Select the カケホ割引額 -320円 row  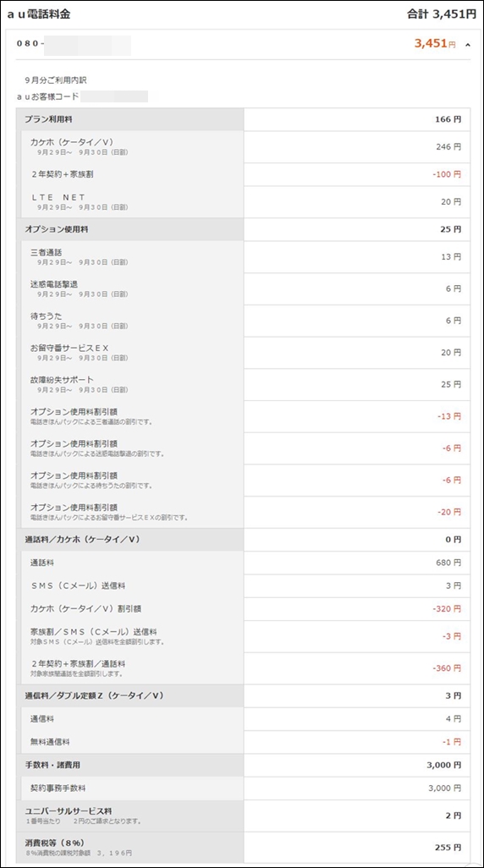[243, 609]
